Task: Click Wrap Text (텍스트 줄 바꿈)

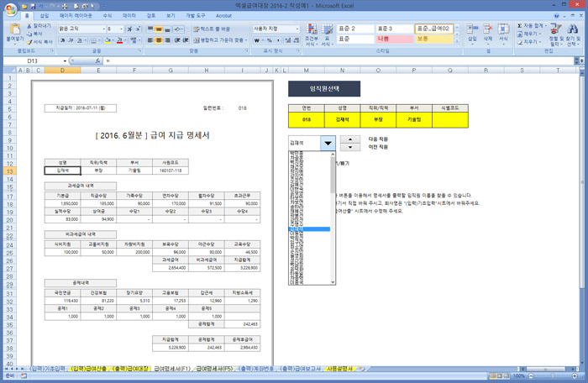Action: (x=212, y=29)
